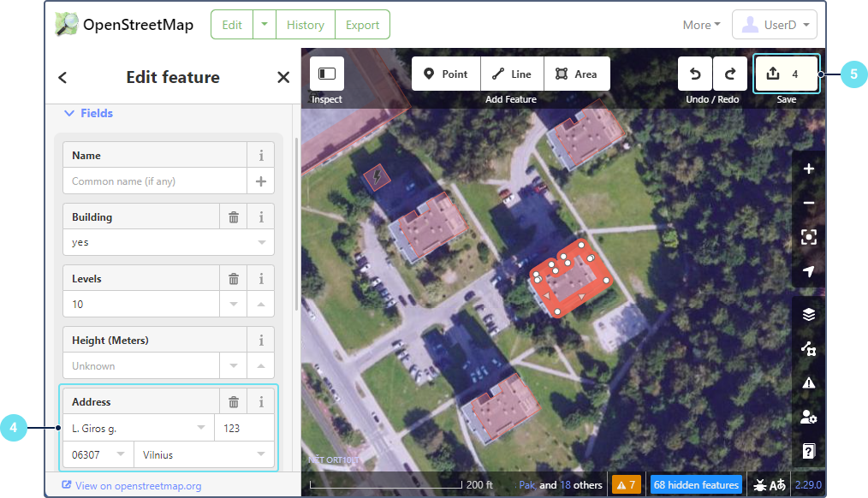
Task: Choose the Line drawing tool
Action: tap(512, 74)
